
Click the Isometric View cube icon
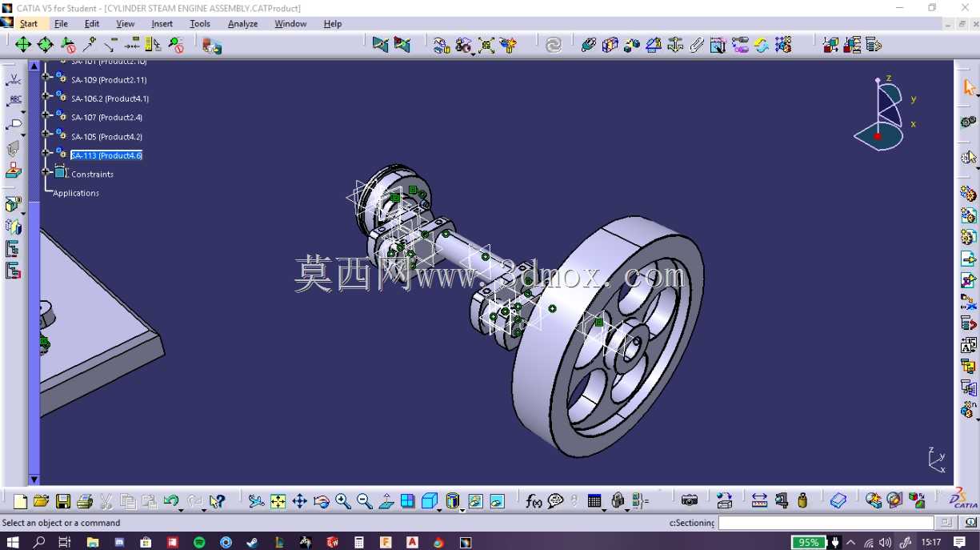(x=429, y=501)
